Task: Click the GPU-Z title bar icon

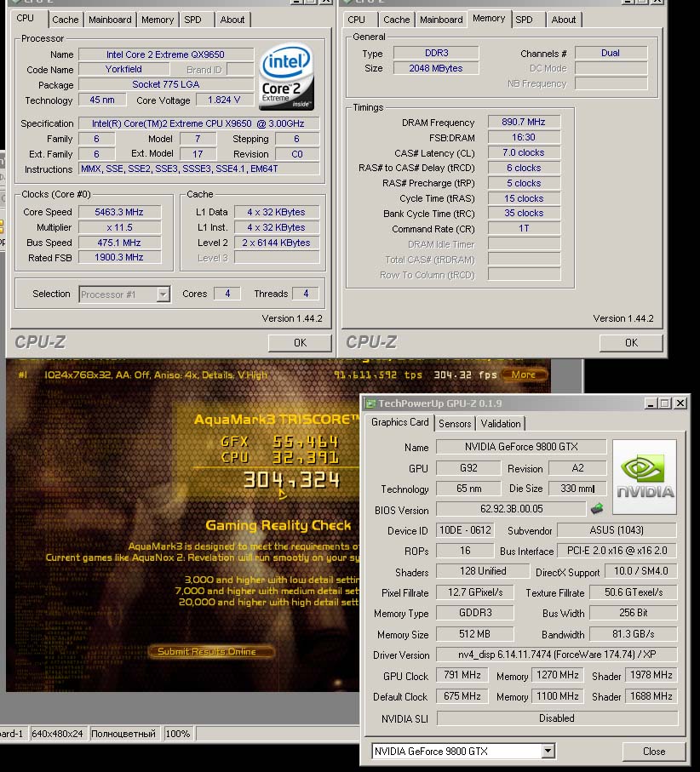Action: coord(370,403)
